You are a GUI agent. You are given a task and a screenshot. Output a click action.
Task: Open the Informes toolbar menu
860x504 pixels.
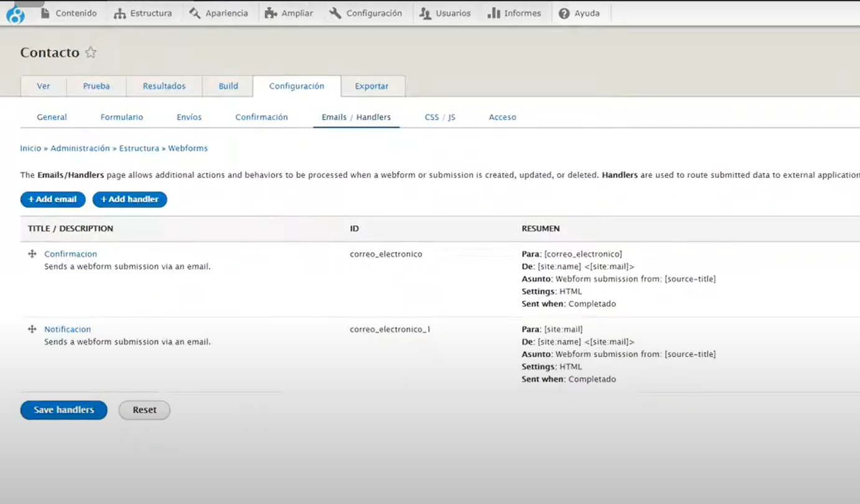click(x=514, y=13)
